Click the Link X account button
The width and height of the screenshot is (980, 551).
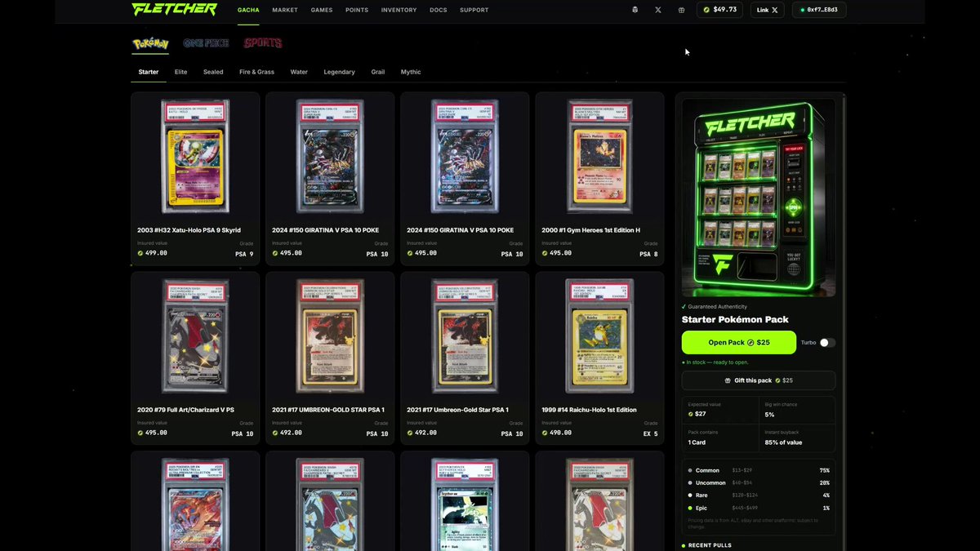pos(768,10)
